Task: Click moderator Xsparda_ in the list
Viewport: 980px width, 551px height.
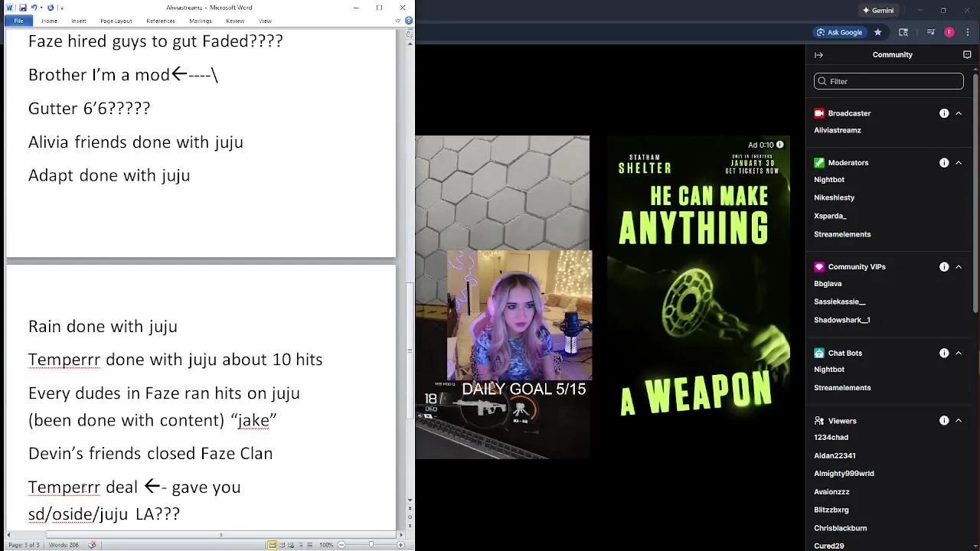Action: [x=830, y=216]
